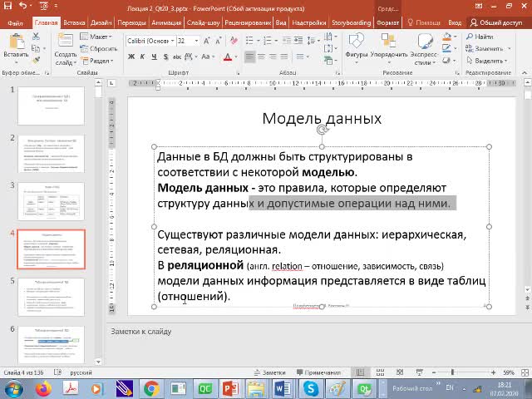Image resolution: width=532 pixels, height=399 pixels.
Task: Align text right
Action: 273,57
